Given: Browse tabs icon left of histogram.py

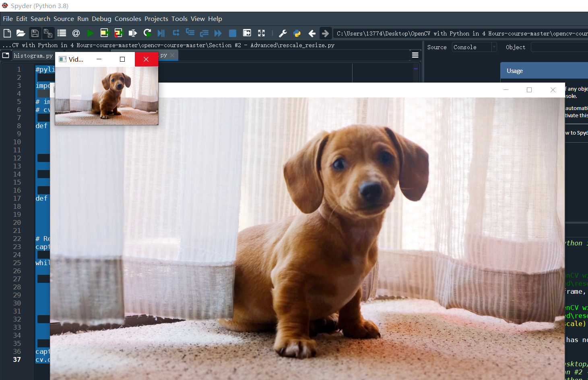Looking at the screenshot, I should tap(6, 55).
